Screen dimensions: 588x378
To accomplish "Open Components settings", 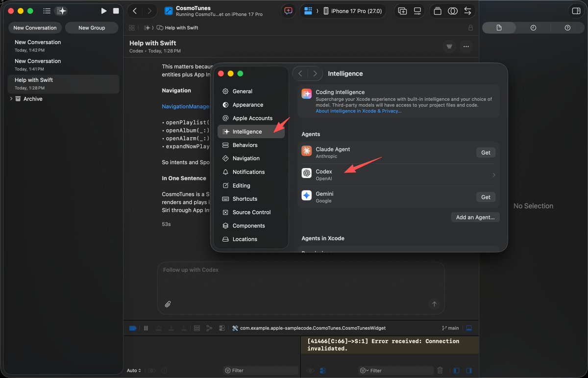I will 251,226.
